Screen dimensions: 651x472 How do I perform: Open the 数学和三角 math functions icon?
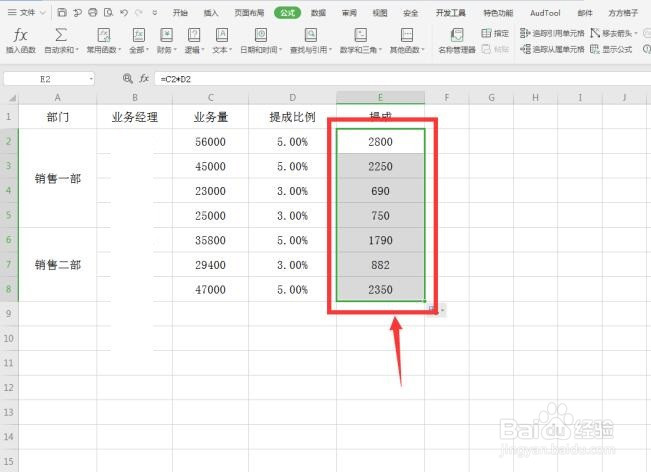coord(360,35)
